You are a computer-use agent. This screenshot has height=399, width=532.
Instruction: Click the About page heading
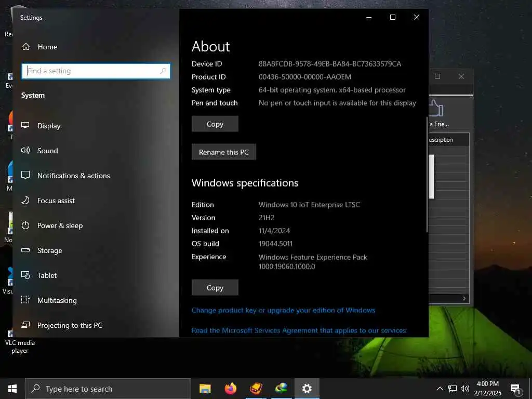(211, 46)
